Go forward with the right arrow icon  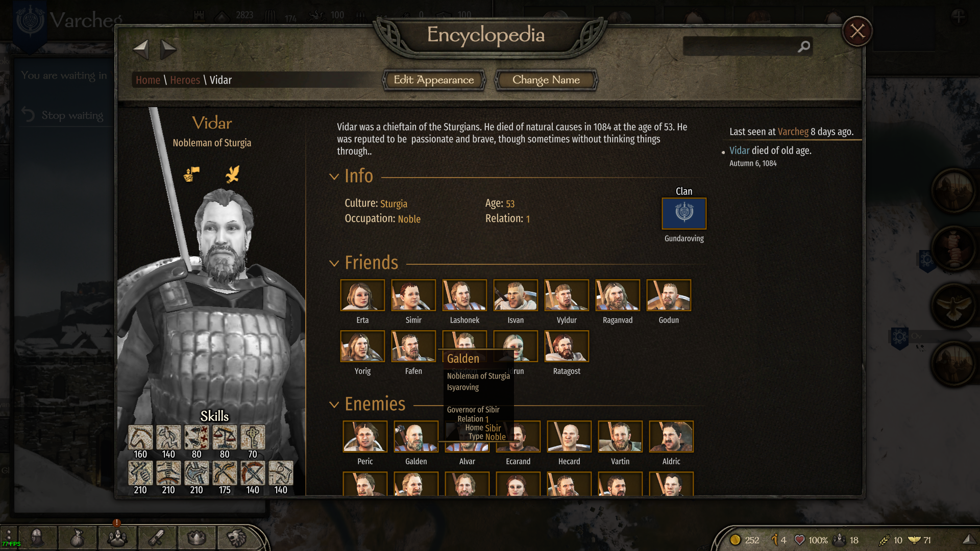point(168,49)
